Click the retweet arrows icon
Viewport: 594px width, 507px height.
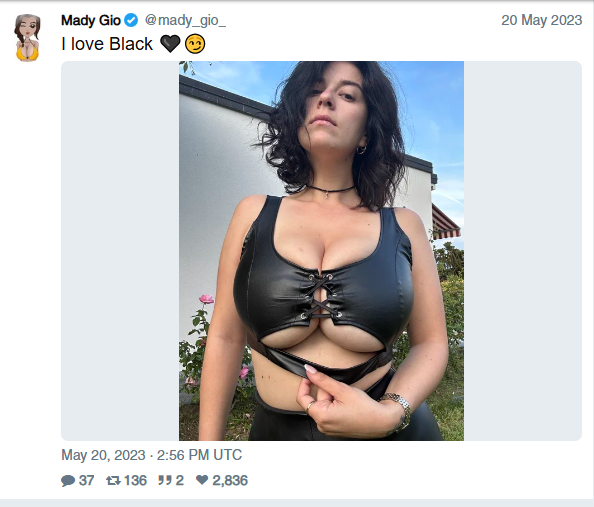click(x=113, y=480)
